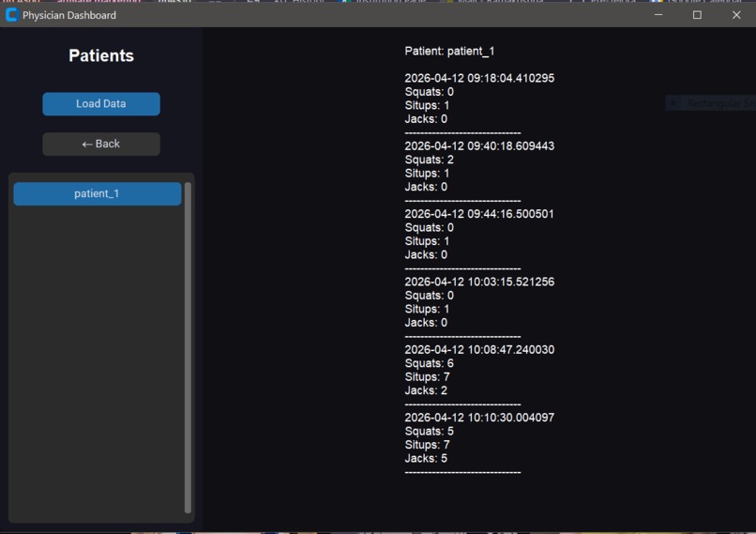Click 'Situps: 7' in the 10:10 entry
The image size is (756, 534).
(427, 445)
